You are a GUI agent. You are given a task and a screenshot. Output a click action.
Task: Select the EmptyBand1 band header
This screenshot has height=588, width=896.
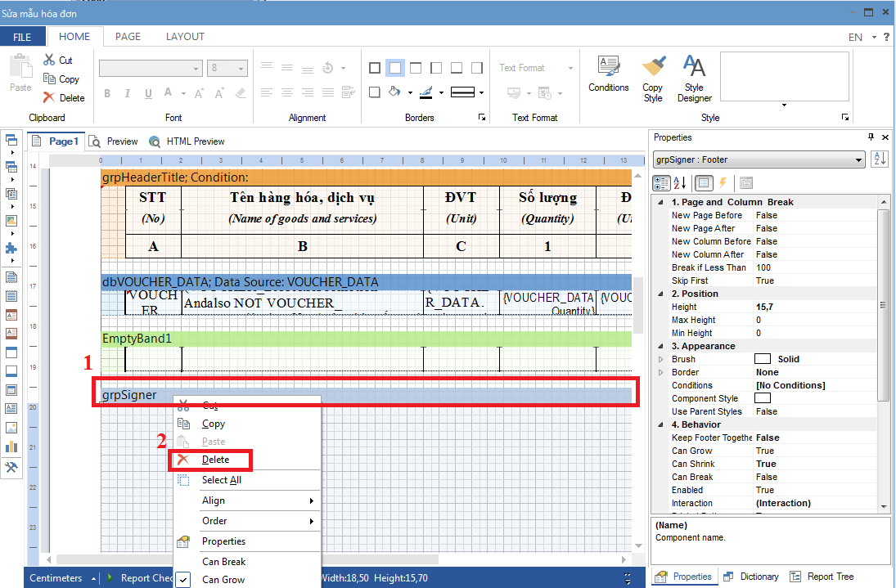pos(367,339)
